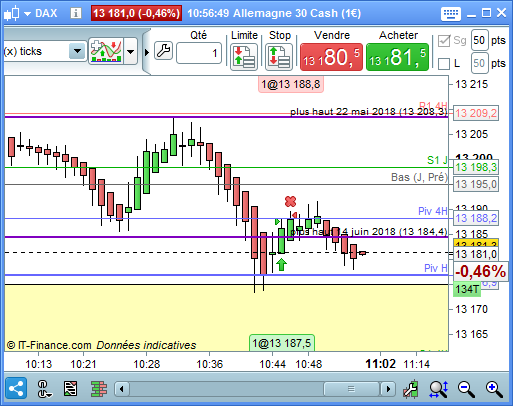513x406 pixels.
Task: Buy at 13 181,5 with Acheter
Action: click(x=397, y=57)
